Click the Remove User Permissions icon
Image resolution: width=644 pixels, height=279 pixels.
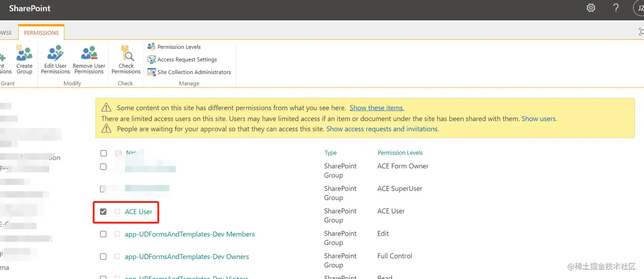click(89, 60)
